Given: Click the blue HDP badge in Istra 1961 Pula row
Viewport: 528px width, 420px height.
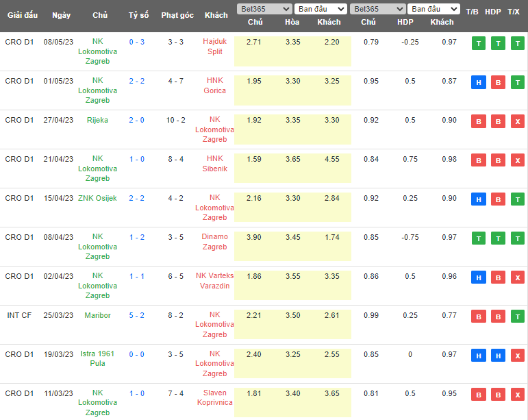Looking at the screenshot, I should pos(498,356).
